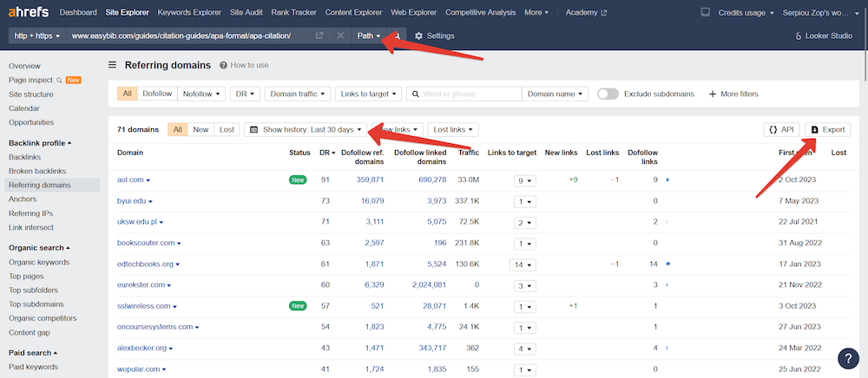Open Show history: Last 30 days dropdown

tap(306, 129)
